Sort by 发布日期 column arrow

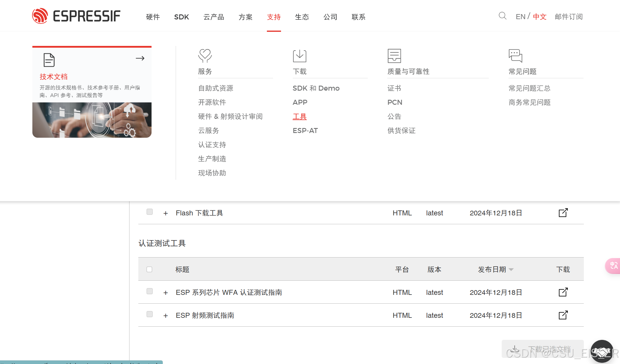pos(511,270)
